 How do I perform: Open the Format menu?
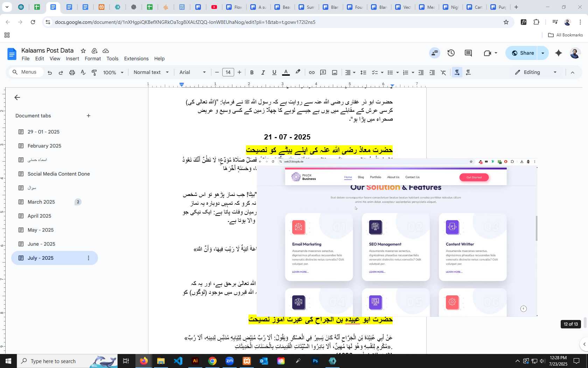tap(93, 59)
